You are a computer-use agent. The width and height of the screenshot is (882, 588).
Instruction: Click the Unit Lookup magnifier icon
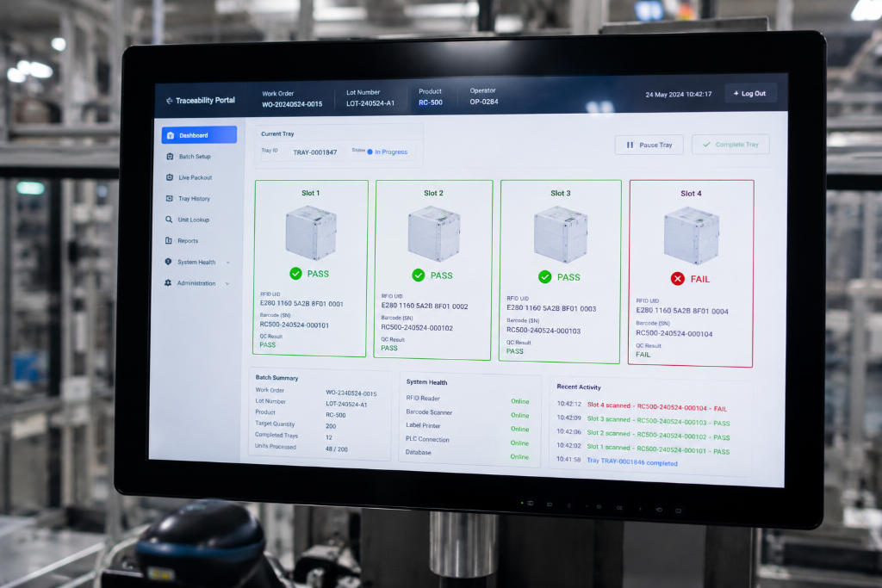[169, 220]
